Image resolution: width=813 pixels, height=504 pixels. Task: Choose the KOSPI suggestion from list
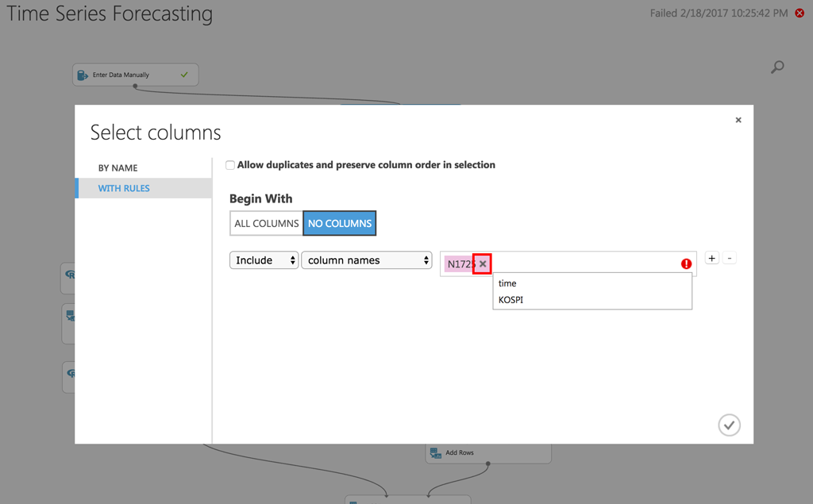coord(511,300)
